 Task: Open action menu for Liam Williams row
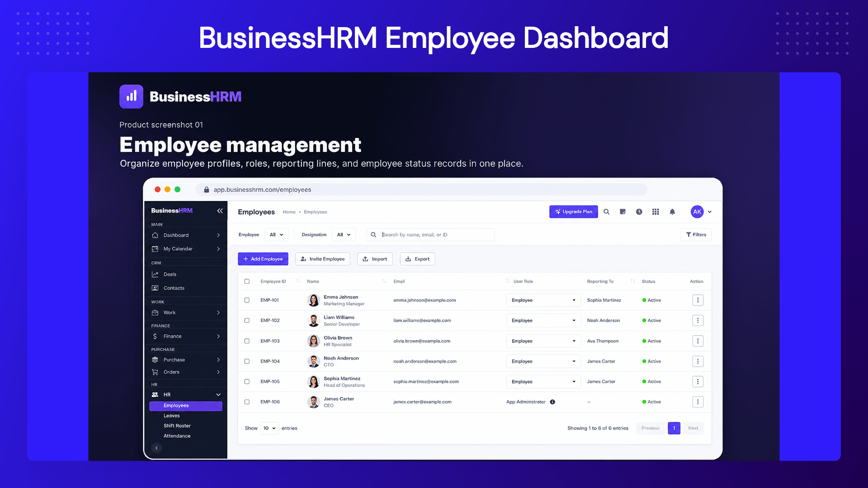pos(698,320)
